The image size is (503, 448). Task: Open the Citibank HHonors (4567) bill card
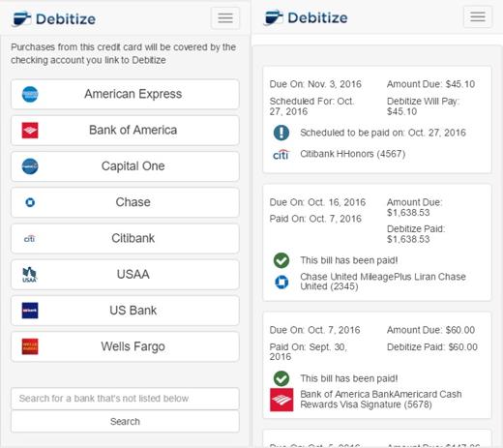[x=377, y=119]
